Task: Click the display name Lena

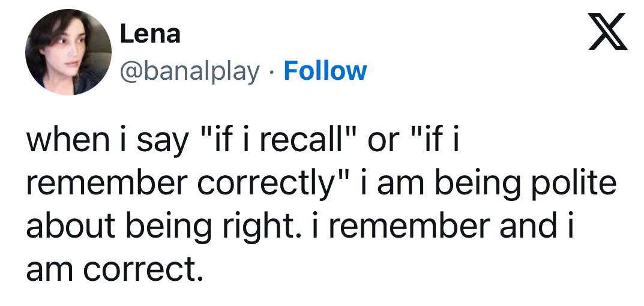Action: pos(150,34)
